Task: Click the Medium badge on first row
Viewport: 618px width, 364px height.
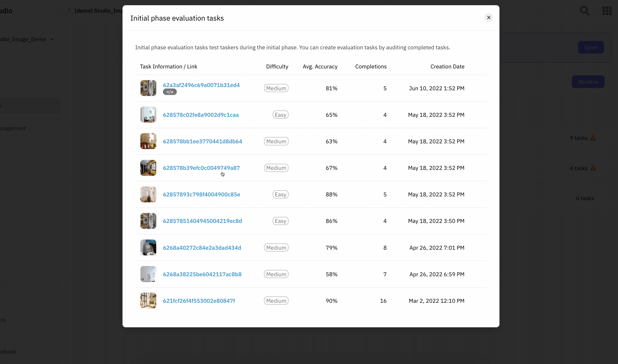Action: (x=276, y=88)
